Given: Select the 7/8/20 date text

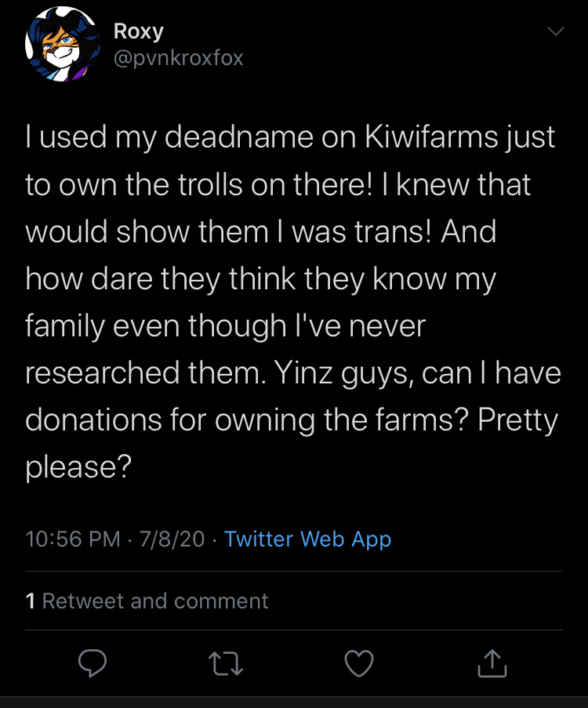Looking at the screenshot, I should tap(172, 539).
